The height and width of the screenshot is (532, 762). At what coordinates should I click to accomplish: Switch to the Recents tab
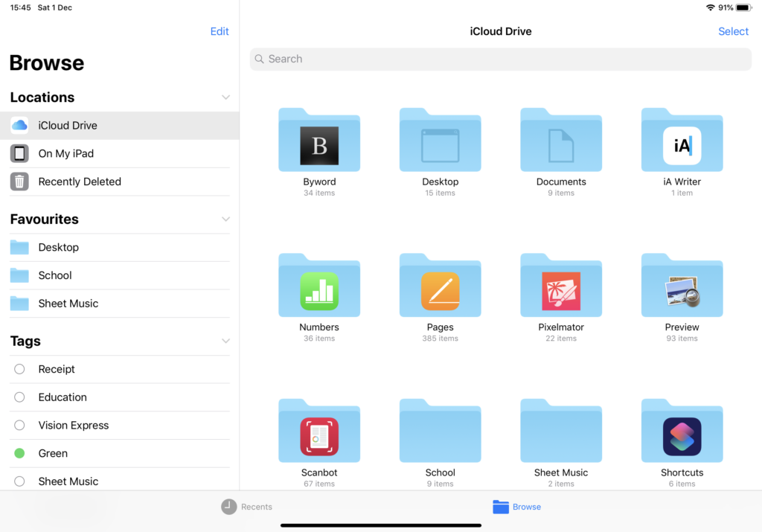[x=246, y=507]
